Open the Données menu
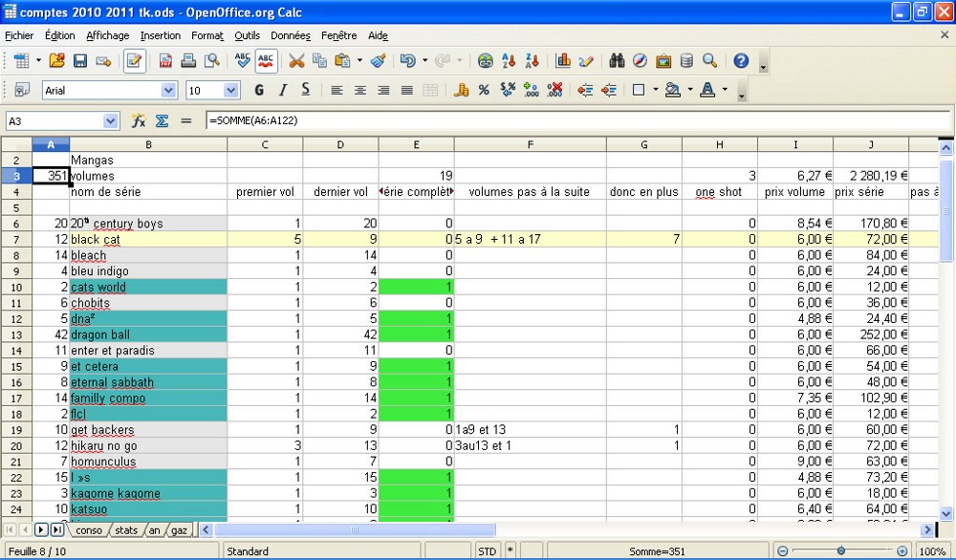The height and width of the screenshot is (560, 956). pos(291,36)
